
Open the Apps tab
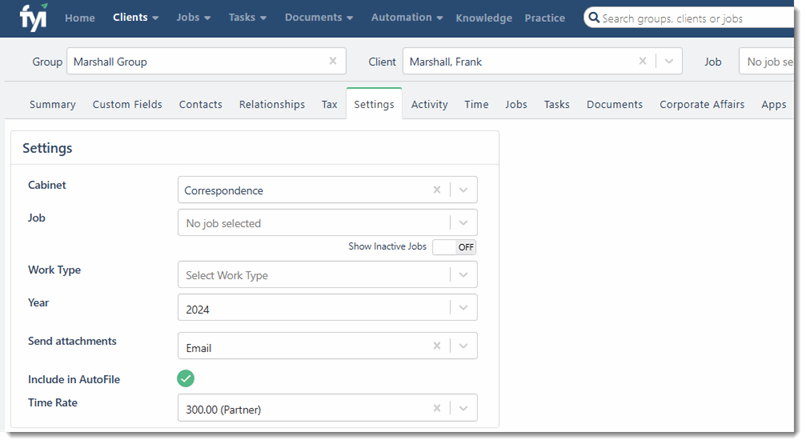tap(774, 104)
